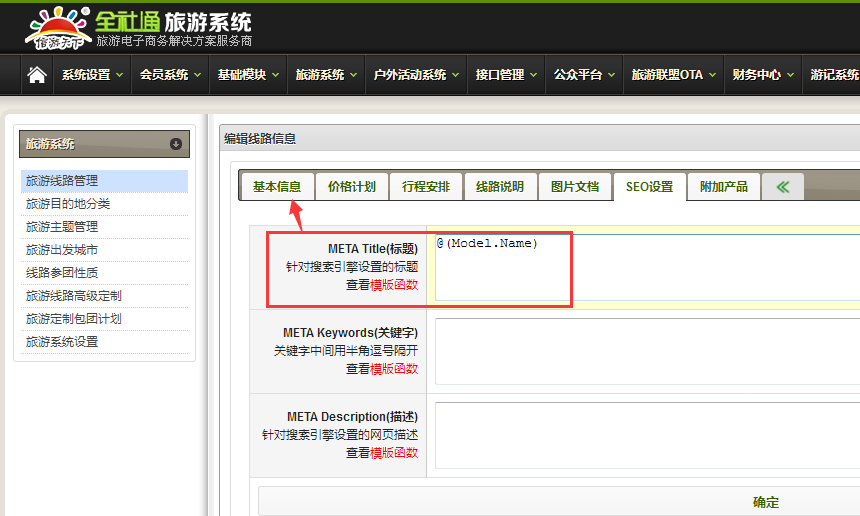
Task: Click the home icon in navigation bar
Action: (x=37, y=75)
